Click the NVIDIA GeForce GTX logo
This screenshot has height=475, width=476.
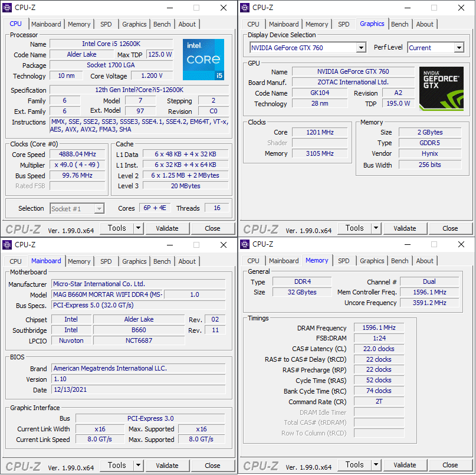coord(441,89)
